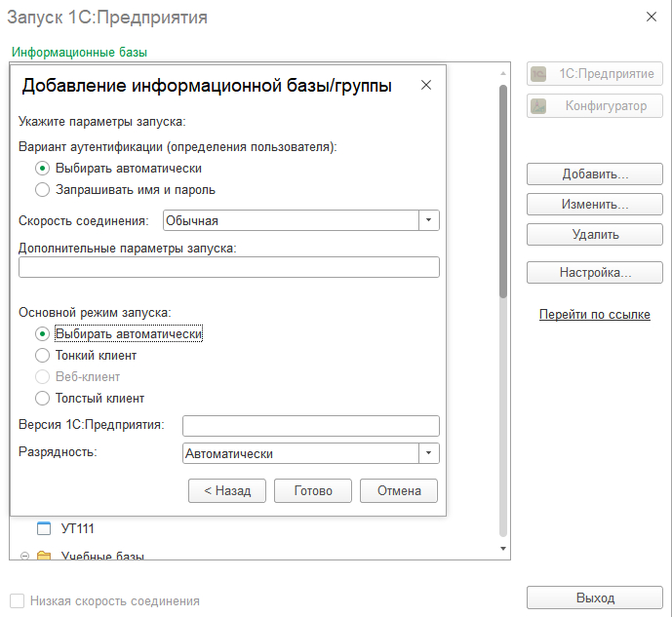The height and width of the screenshot is (617, 672).
Task: Click the Изменить... button
Action: click(x=595, y=205)
